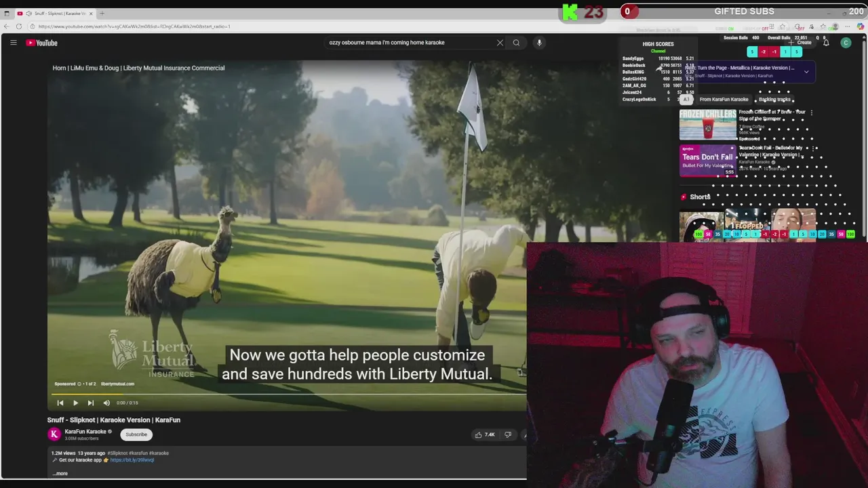This screenshot has width=868, height=488.
Task: Edit the ozzy osbourne search field
Action: pyautogui.click(x=410, y=43)
